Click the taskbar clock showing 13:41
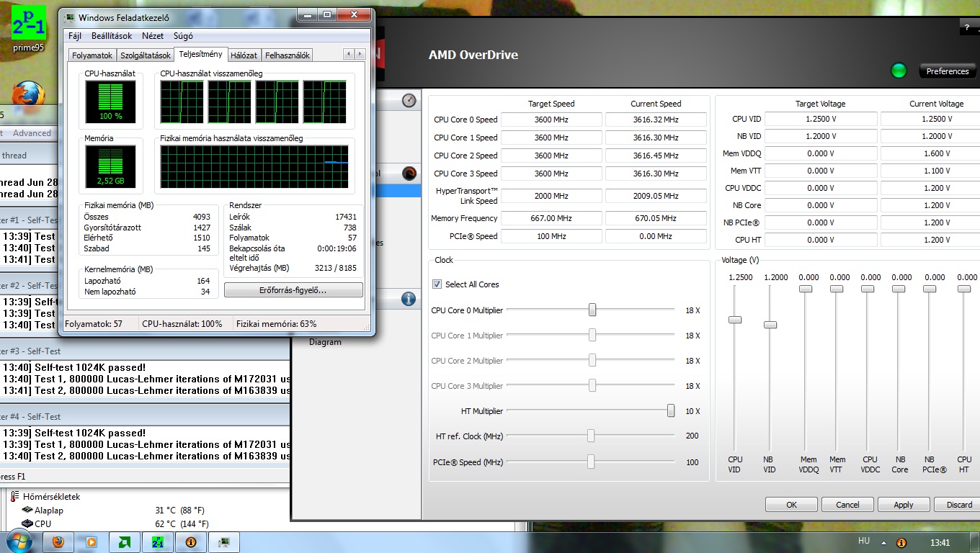The width and height of the screenshot is (980, 553). [940, 542]
